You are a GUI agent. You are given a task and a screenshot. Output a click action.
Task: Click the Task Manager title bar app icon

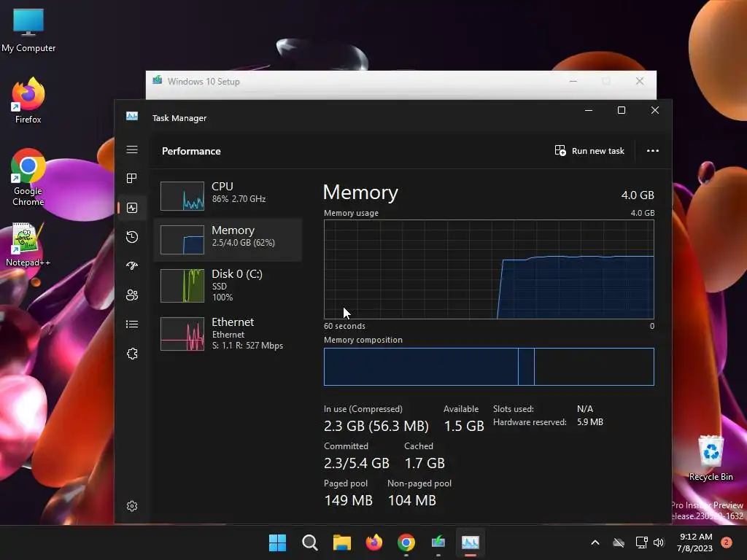132,116
